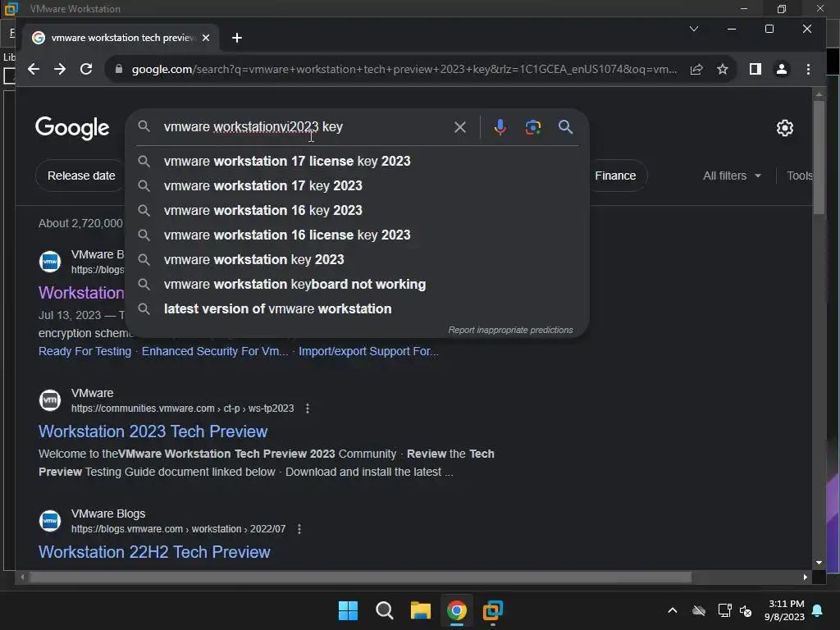The image size is (840, 630).
Task: Click the vertical scrollbar thumb
Action: (819, 158)
